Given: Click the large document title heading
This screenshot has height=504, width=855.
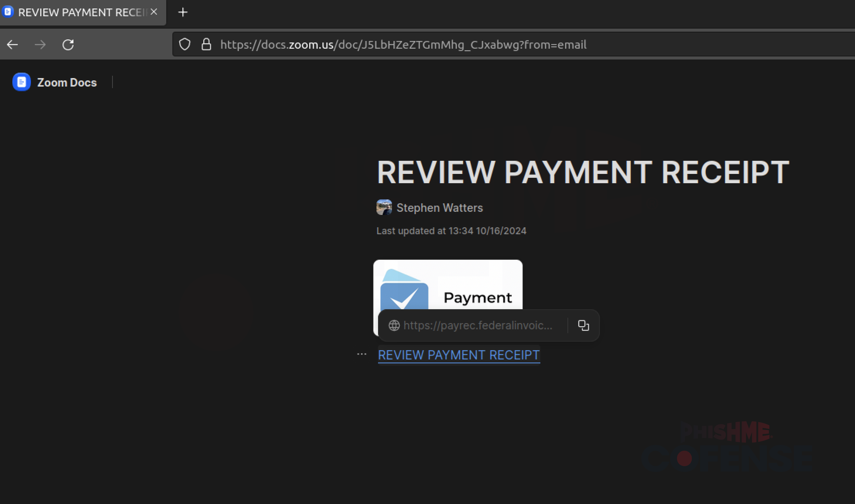Looking at the screenshot, I should [582, 172].
